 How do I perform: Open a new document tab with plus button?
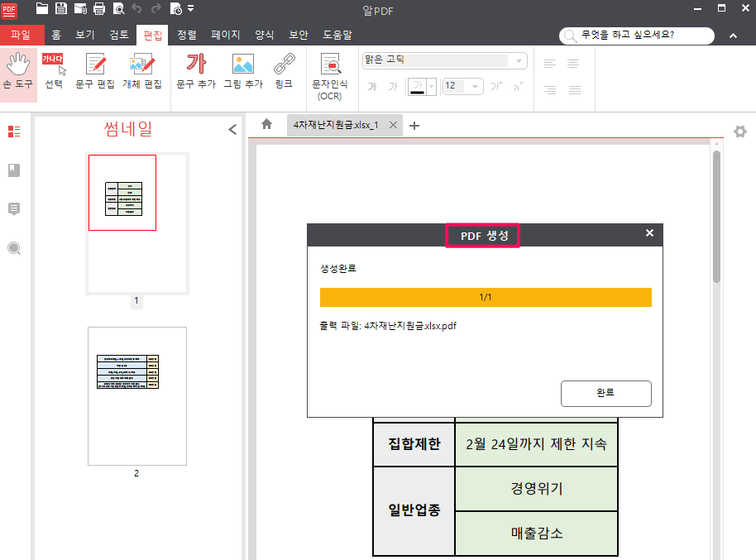(414, 126)
